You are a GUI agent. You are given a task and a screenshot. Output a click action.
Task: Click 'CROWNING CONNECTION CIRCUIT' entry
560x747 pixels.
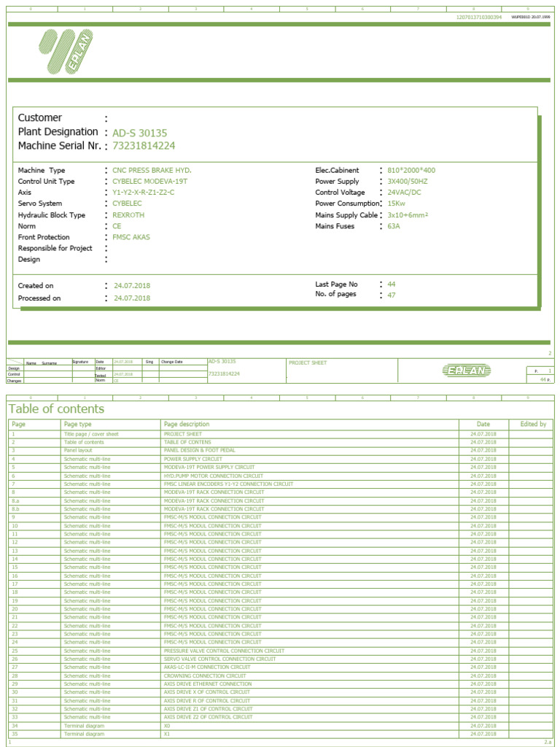point(205,676)
